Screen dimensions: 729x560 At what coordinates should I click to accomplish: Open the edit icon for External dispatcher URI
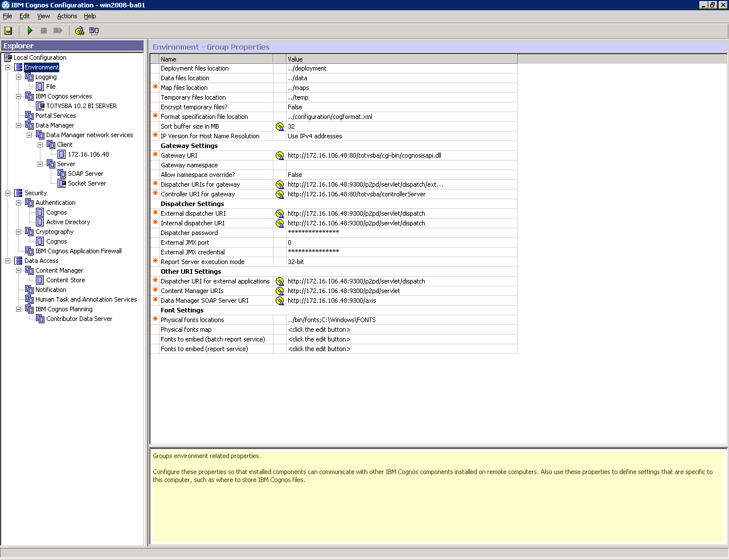[280, 213]
